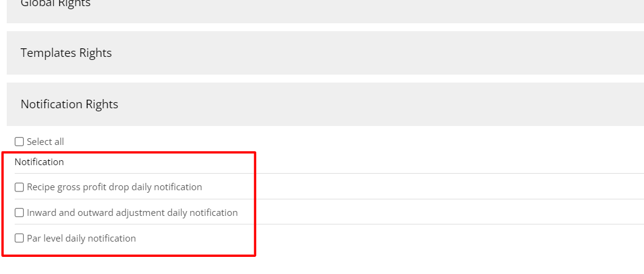Click the Notification table header row
The width and height of the screenshot is (644, 274).
(367, 162)
